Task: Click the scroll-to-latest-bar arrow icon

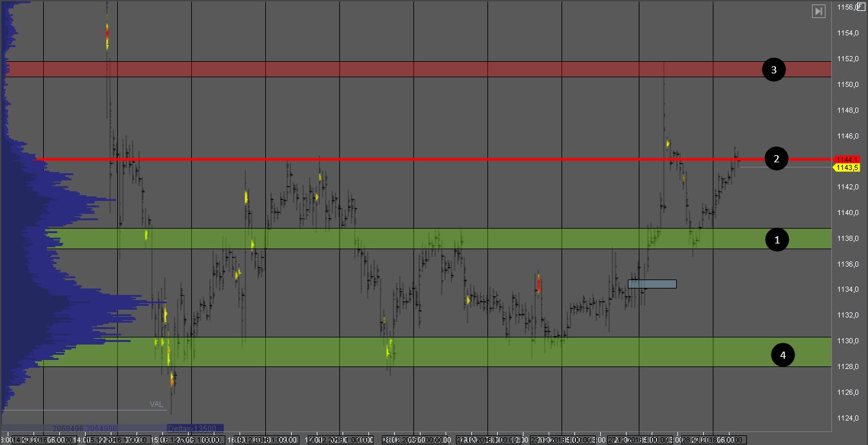Action: click(818, 12)
